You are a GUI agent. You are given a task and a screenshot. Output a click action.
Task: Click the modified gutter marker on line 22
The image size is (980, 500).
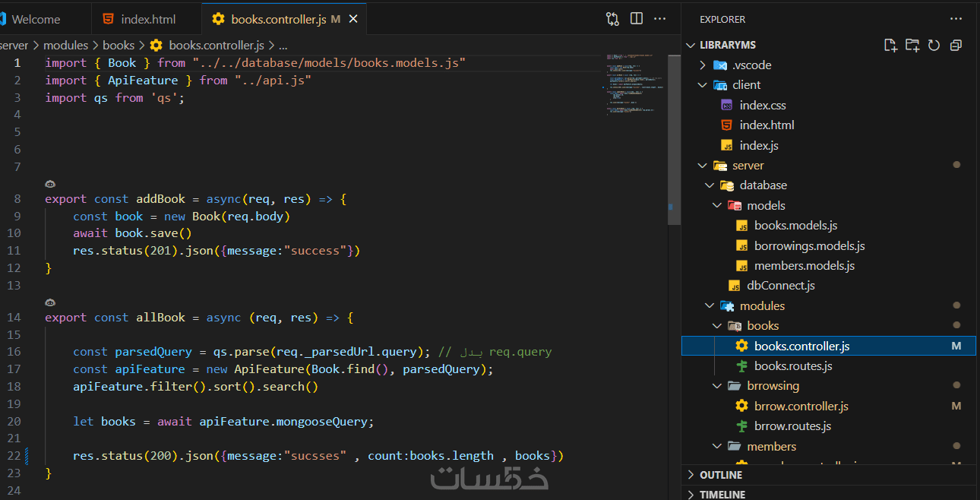coord(27,456)
